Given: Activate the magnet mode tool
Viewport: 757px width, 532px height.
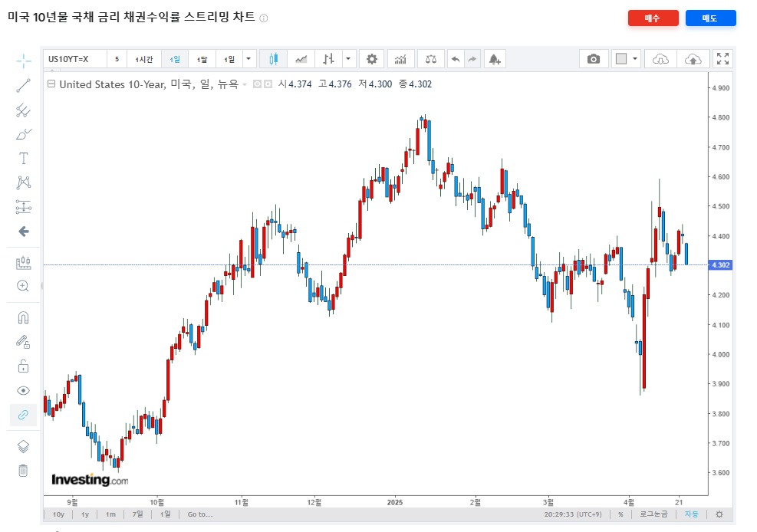Looking at the screenshot, I should (x=23, y=317).
